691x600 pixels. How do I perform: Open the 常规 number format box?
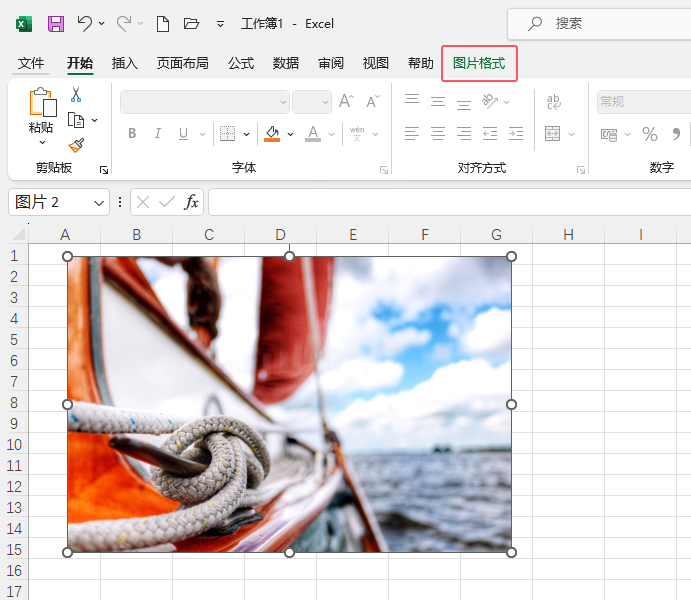pos(644,102)
